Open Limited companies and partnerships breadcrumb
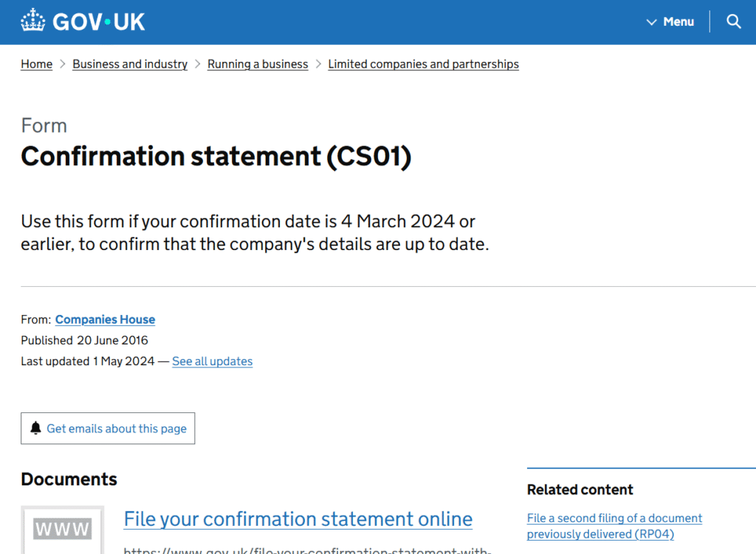This screenshot has width=756, height=554. coord(423,64)
